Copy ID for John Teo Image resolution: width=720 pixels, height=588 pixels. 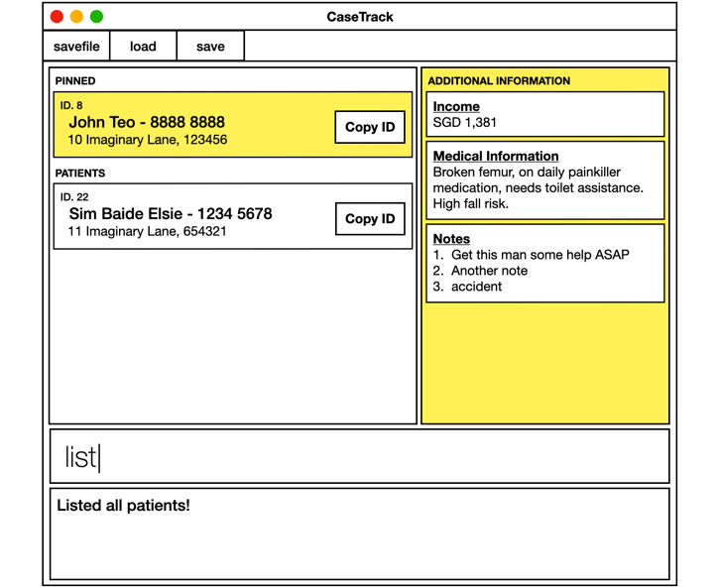369,127
